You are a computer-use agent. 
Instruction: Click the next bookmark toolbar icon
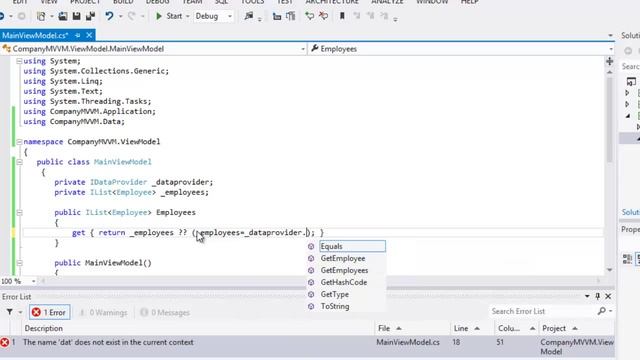(x=370, y=16)
